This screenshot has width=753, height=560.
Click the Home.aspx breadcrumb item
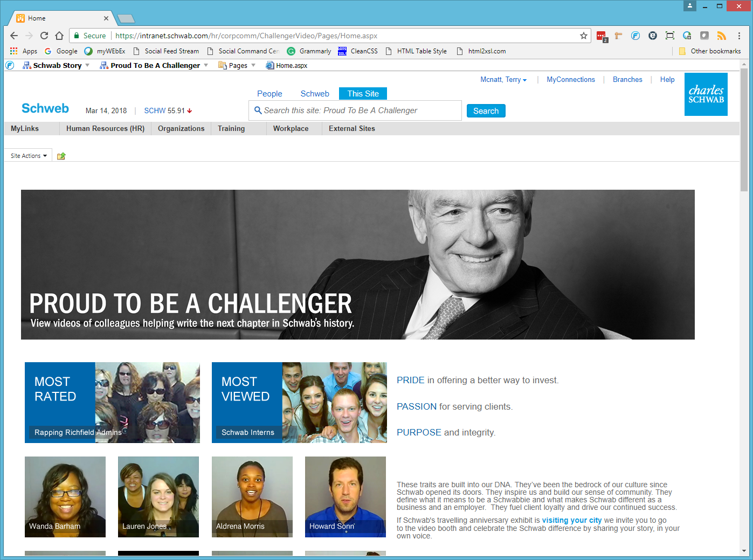287,65
